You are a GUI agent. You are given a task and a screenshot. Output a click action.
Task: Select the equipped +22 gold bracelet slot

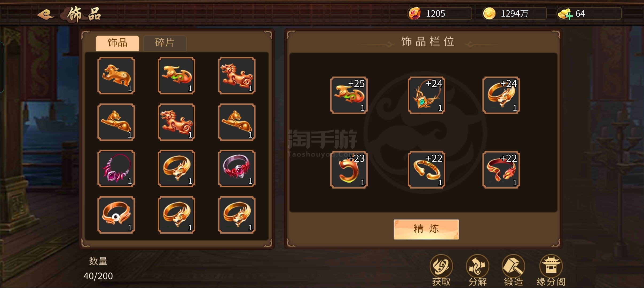coord(426,170)
